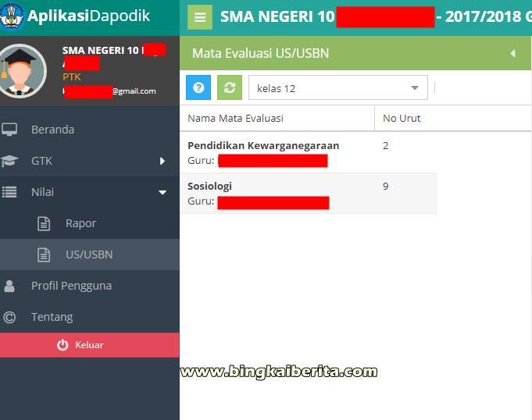
Task: Click the Aplikasi Dapodik logo emblem
Action: (x=11, y=16)
